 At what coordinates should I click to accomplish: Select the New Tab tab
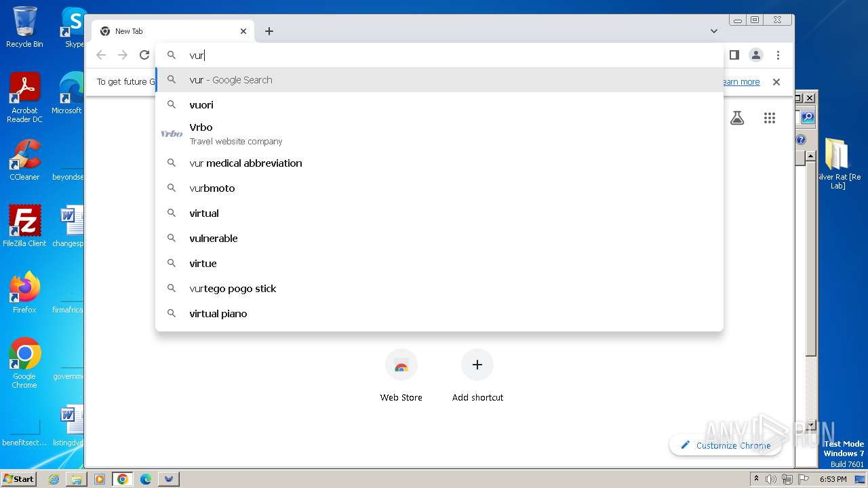click(x=173, y=31)
